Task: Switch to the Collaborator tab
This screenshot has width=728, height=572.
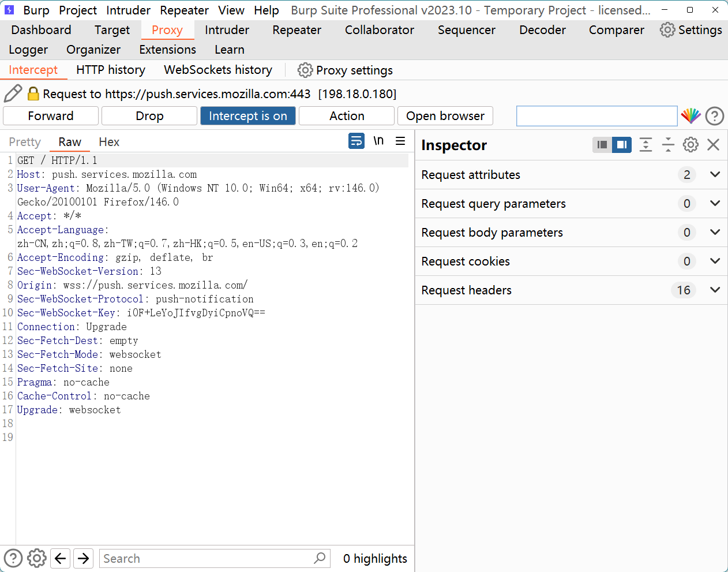Action: (x=380, y=30)
